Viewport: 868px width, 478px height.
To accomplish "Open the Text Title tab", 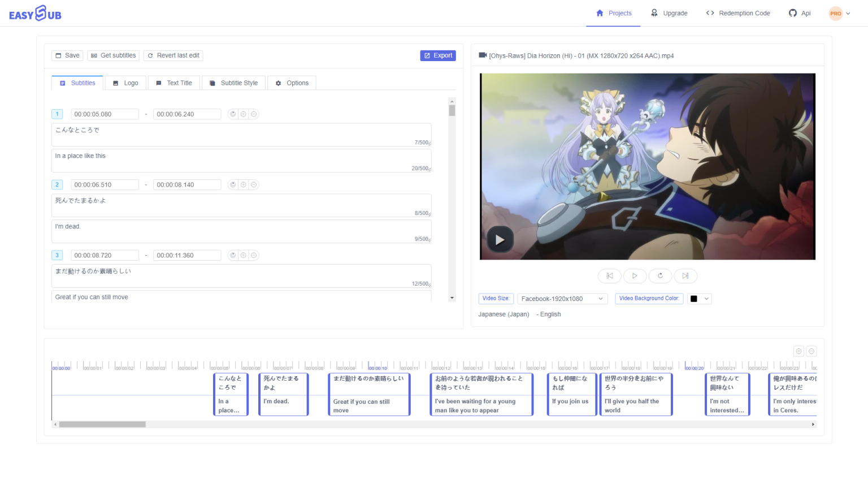I will click(174, 83).
